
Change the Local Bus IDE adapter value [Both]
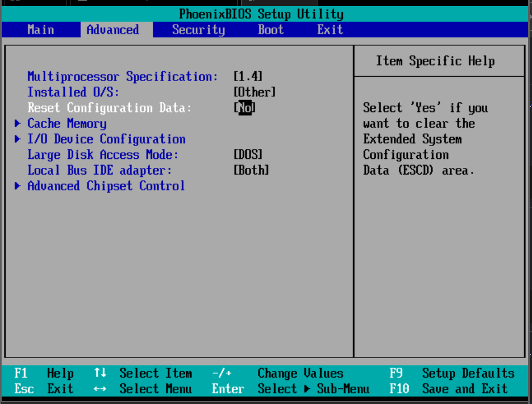pos(251,170)
